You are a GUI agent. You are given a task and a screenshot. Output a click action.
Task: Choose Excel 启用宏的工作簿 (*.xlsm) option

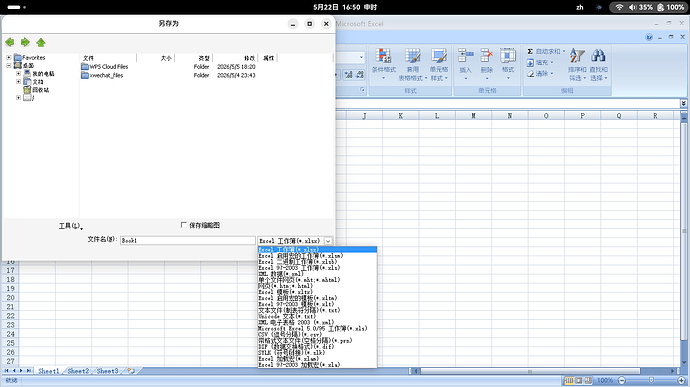(x=317, y=255)
